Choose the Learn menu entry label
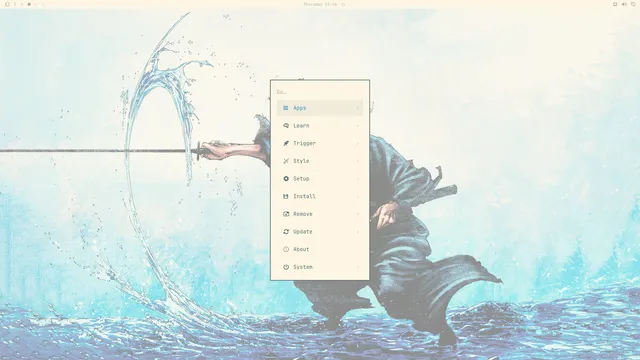640x360 pixels. tap(301, 126)
